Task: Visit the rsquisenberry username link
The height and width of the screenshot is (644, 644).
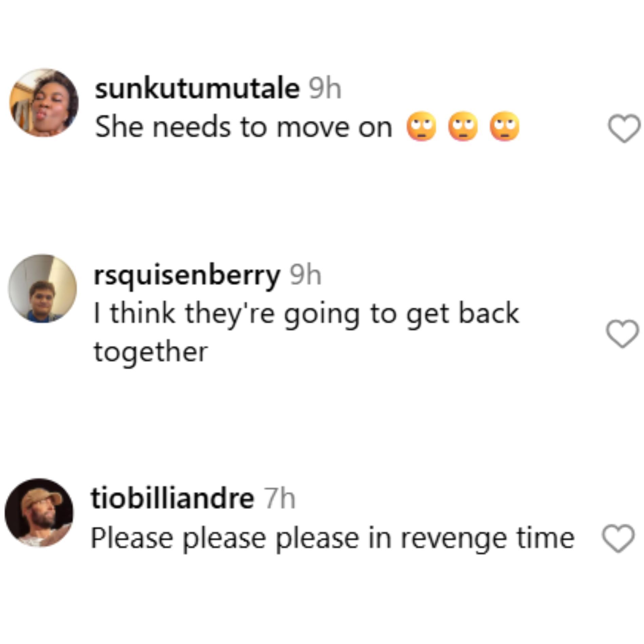Action: coord(187,276)
